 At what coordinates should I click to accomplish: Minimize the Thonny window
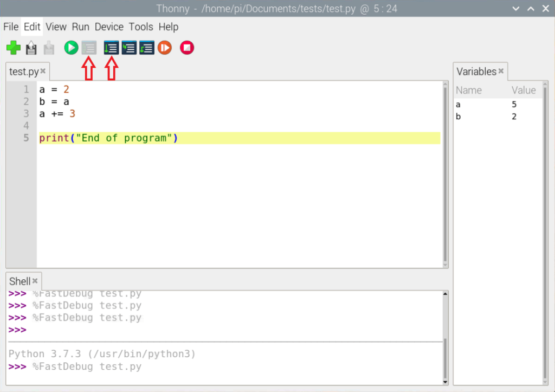point(516,9)
